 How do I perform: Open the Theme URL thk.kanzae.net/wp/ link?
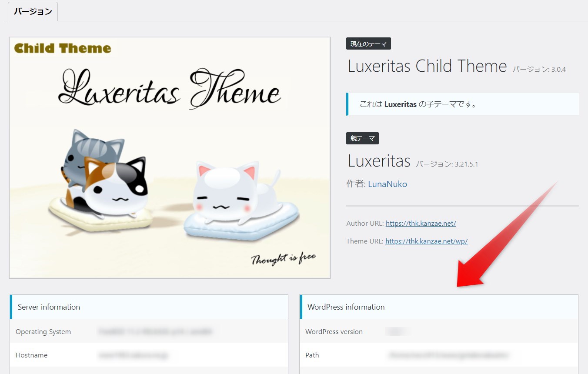[x=426, y=241]
